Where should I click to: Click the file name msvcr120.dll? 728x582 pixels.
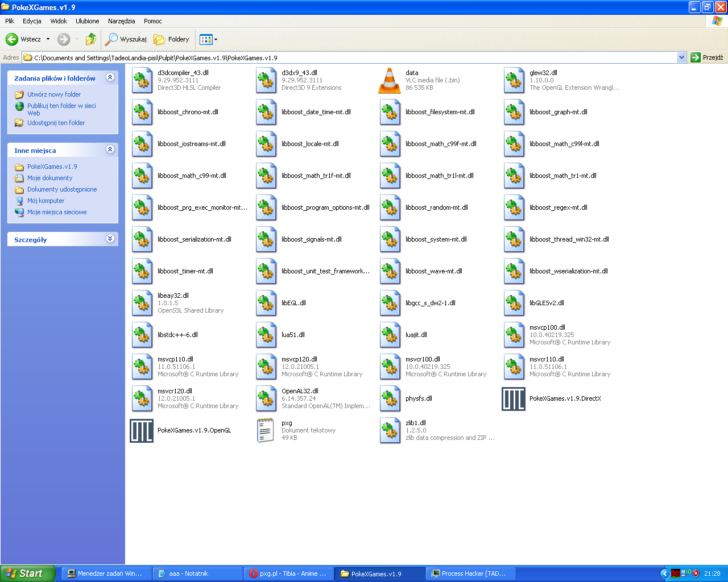click(175, 391)
